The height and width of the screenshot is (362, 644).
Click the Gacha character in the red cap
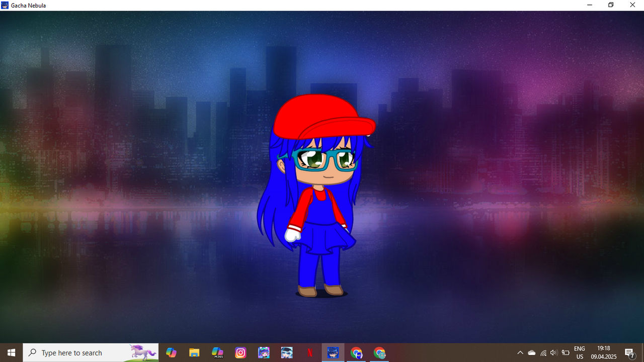coord(317,196)
